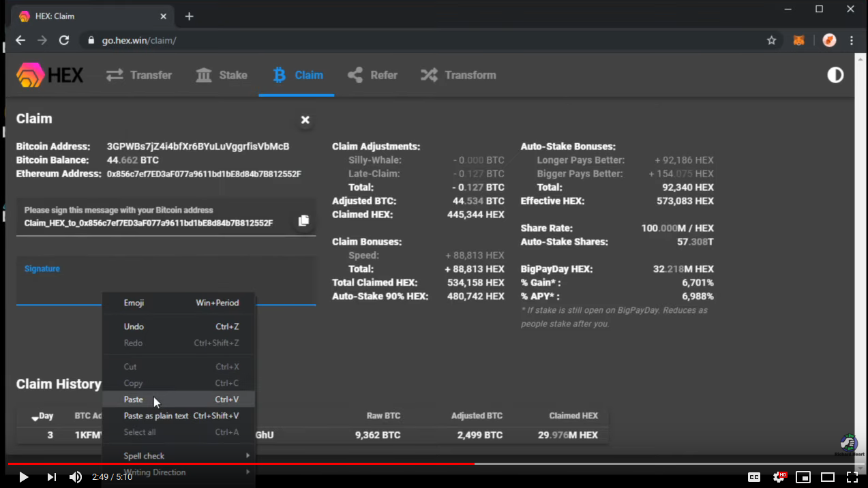Click the HEX logo icon
Screen dimensions: 868x488
[31, 75]
